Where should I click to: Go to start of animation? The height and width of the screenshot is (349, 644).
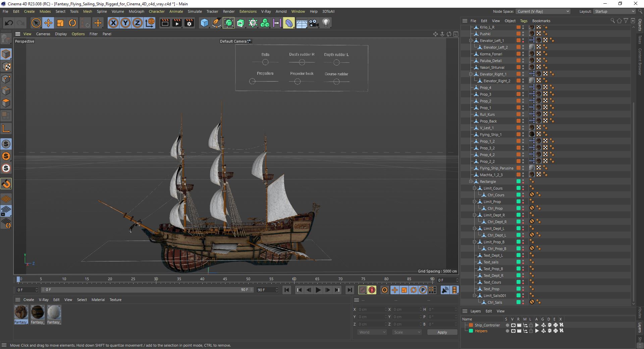click(x=287, y=290)
